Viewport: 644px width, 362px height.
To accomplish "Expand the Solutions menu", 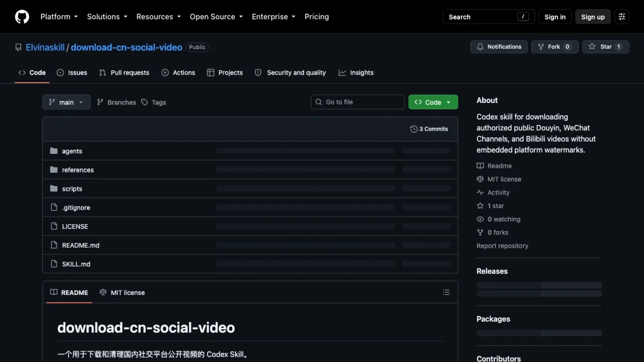I will (107, 17).
